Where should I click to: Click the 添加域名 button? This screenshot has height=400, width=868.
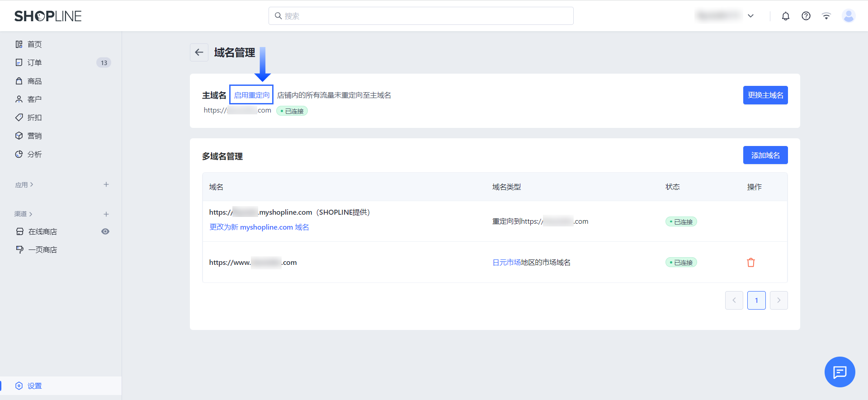[x=765, y=155]
